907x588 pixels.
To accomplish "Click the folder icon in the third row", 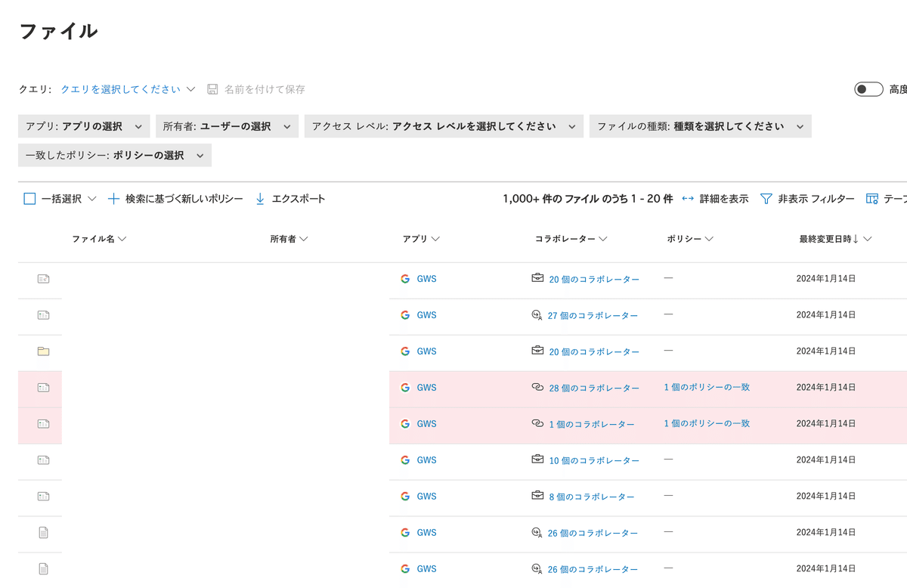I will 43,351.
